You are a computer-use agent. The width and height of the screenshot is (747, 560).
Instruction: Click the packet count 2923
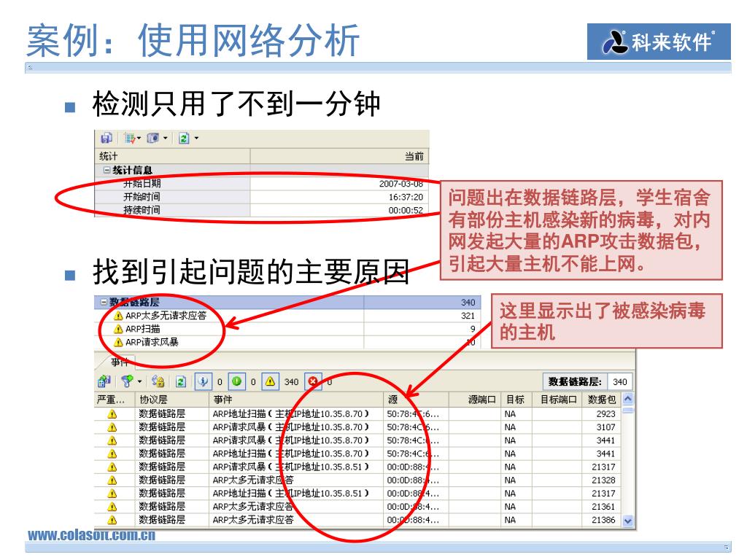point(606,414)
